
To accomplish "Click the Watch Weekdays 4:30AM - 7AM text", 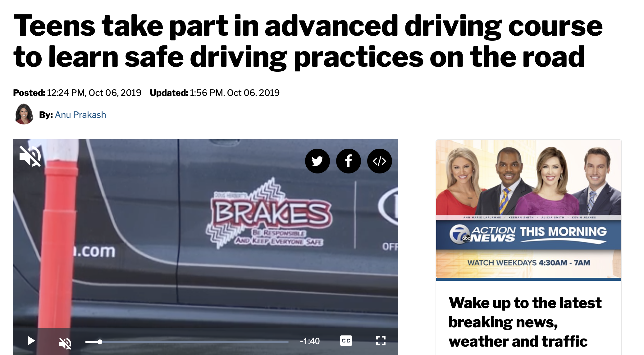I will (528, 263).
